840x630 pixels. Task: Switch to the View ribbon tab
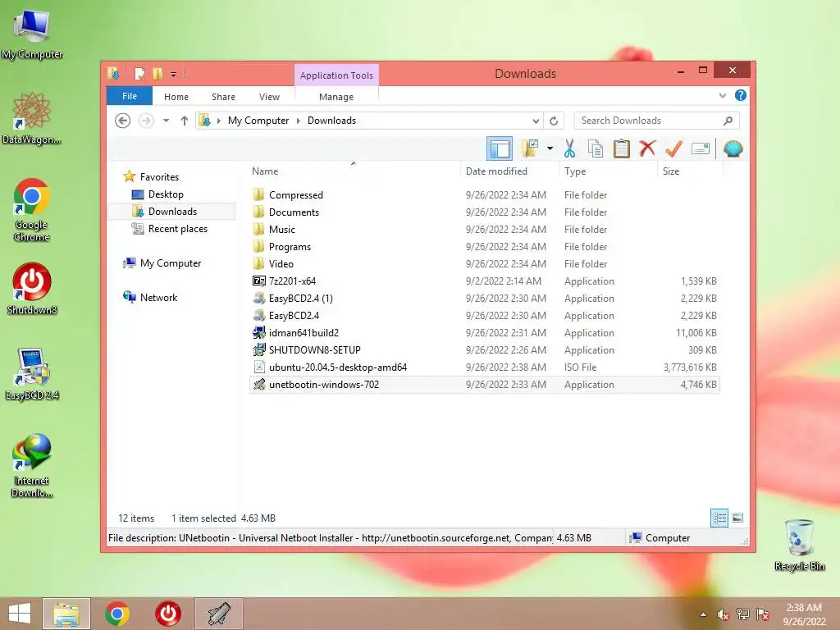click(x=269, y=97)
